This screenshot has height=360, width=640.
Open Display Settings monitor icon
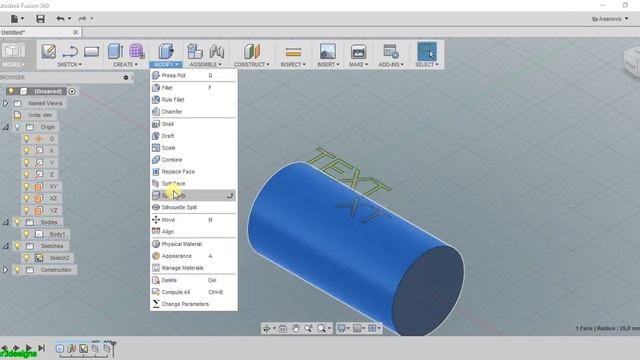(x=342, y=329)
